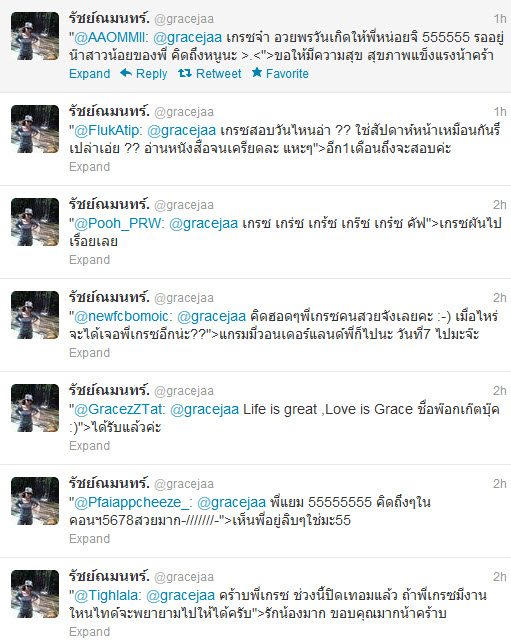Expand the tweet mentioning @Pooh_PRW

coord(90,260)
